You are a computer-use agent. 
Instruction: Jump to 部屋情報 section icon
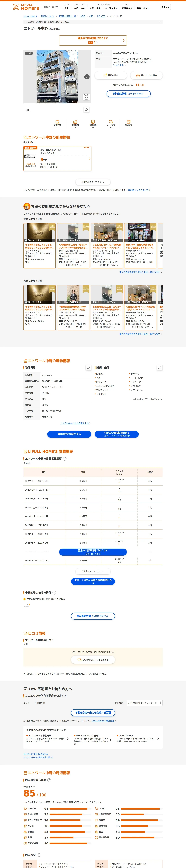pyautogui.click(x=57, y=124)
